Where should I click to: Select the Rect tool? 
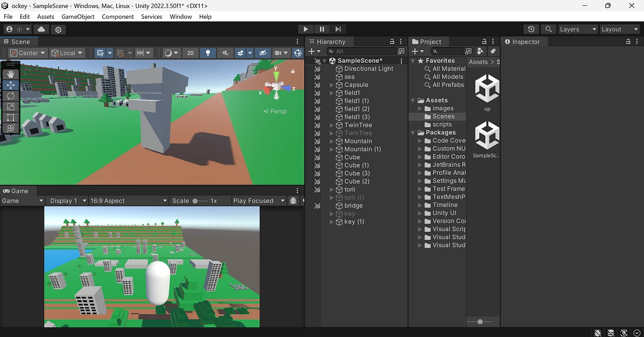[10, 117]
